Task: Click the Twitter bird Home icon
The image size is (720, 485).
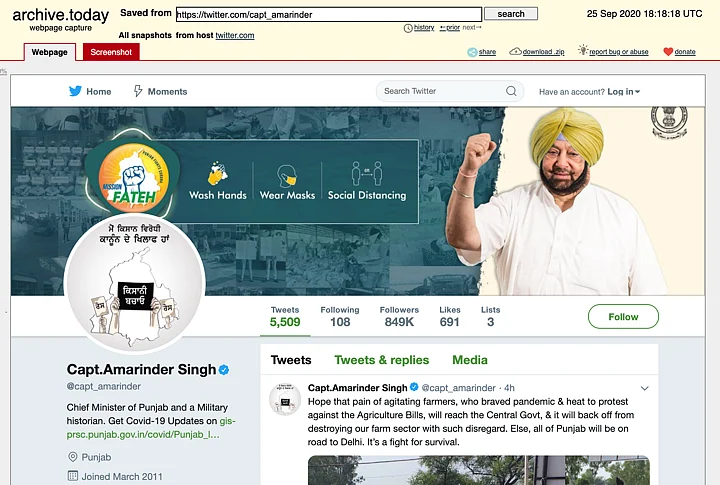Action: pos(75,91)
